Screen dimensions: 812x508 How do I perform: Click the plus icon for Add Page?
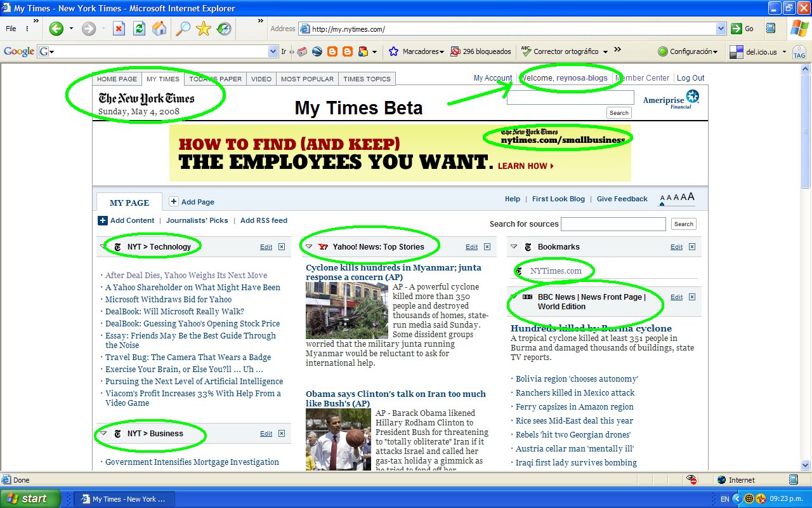174,201
